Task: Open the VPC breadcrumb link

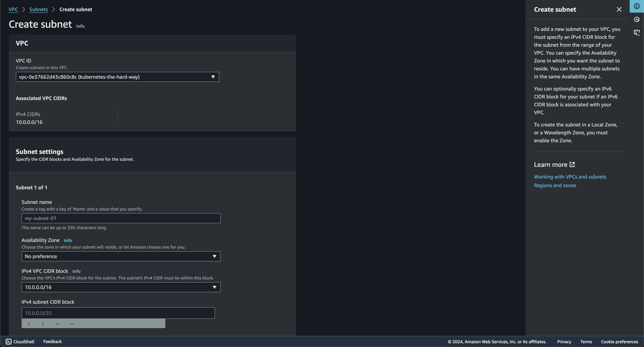Action: click(13, 10)
